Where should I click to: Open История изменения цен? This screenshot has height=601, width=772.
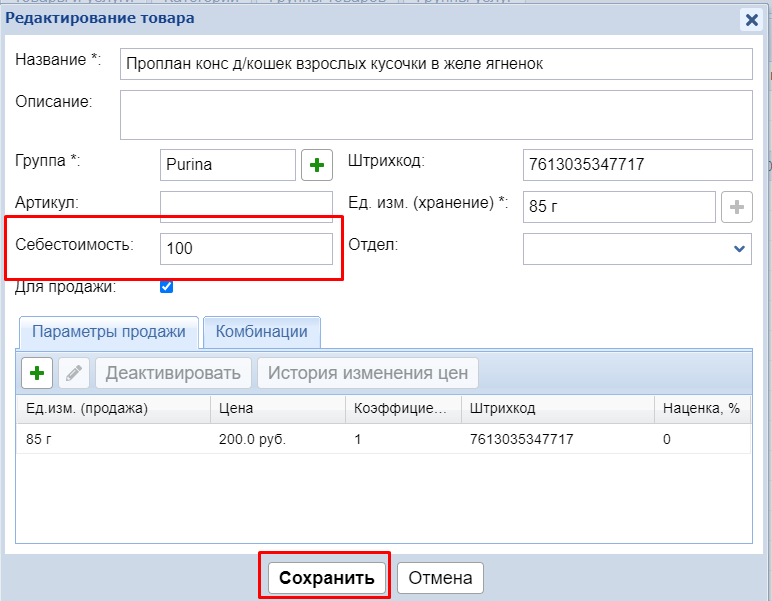point(368,374)
